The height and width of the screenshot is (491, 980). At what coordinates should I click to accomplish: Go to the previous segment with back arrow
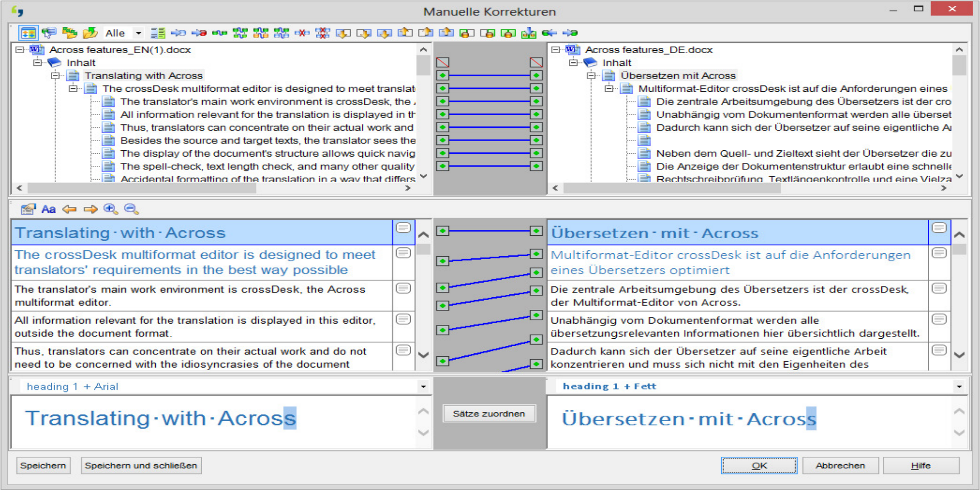[70, 209]
